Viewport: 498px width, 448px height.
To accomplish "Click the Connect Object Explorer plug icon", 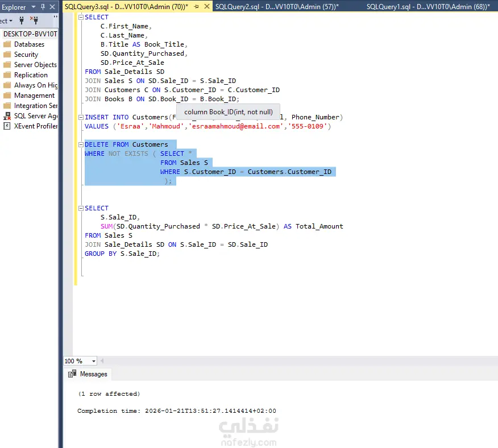I will point(22,21).
